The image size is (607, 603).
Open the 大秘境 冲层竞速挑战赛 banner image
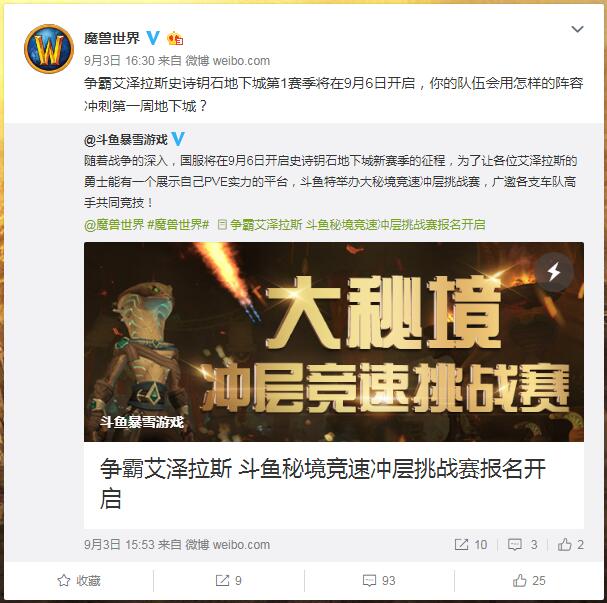click(x=334, y=342)
